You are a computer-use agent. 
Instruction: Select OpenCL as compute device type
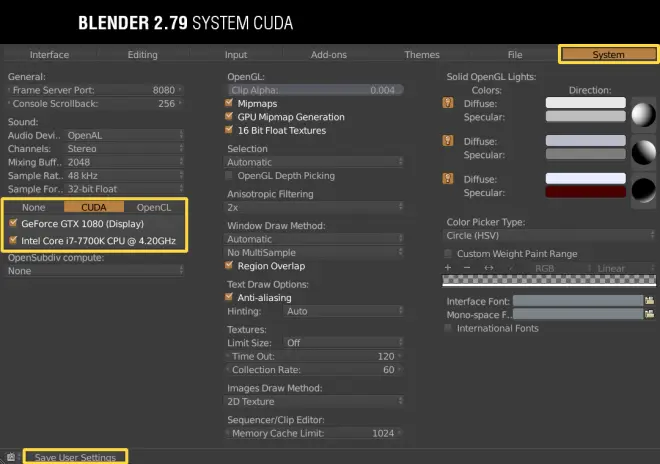tap(154, 207)
